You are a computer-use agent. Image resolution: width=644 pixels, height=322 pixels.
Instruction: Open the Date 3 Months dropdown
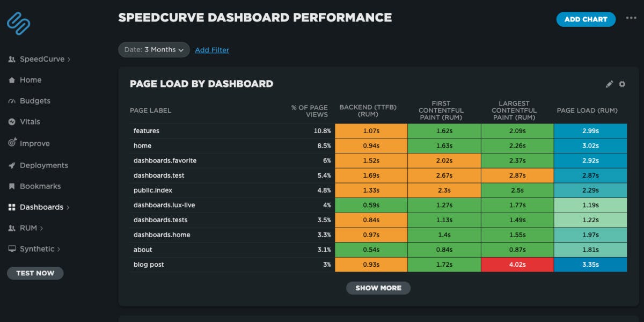point(154,49)
